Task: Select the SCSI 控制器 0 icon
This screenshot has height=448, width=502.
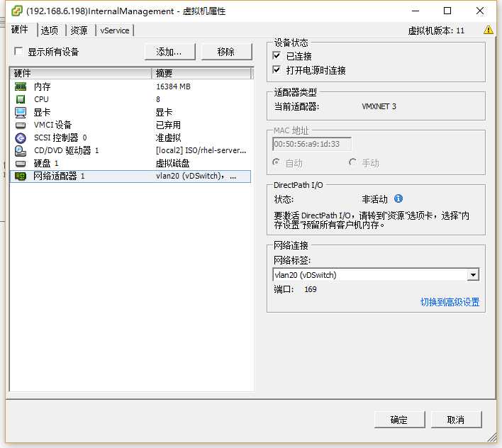Action: point(21,138)
